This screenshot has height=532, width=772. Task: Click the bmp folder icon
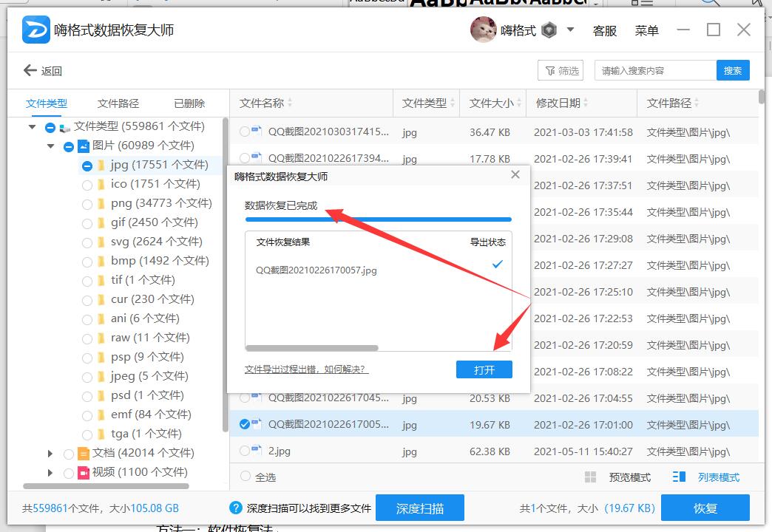[x=101, y=262]
